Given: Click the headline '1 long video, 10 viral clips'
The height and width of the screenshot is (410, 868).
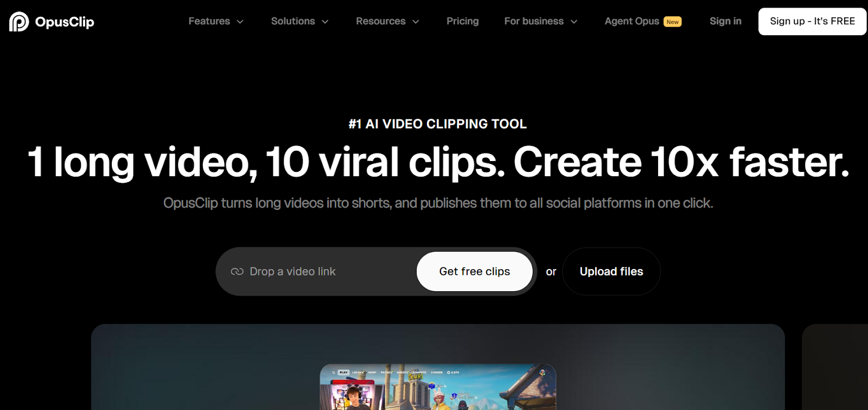Looking at the screenshot, I should tap(266, 162).
